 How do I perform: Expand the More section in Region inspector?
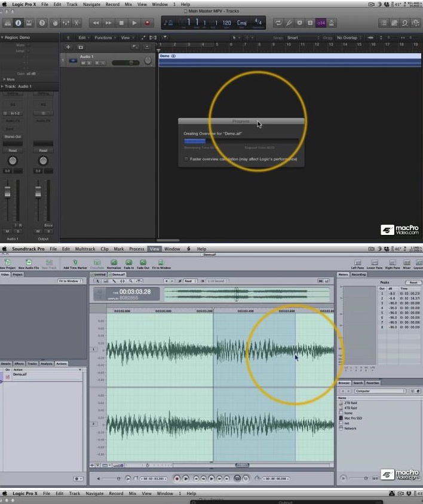tap(4, 79)
